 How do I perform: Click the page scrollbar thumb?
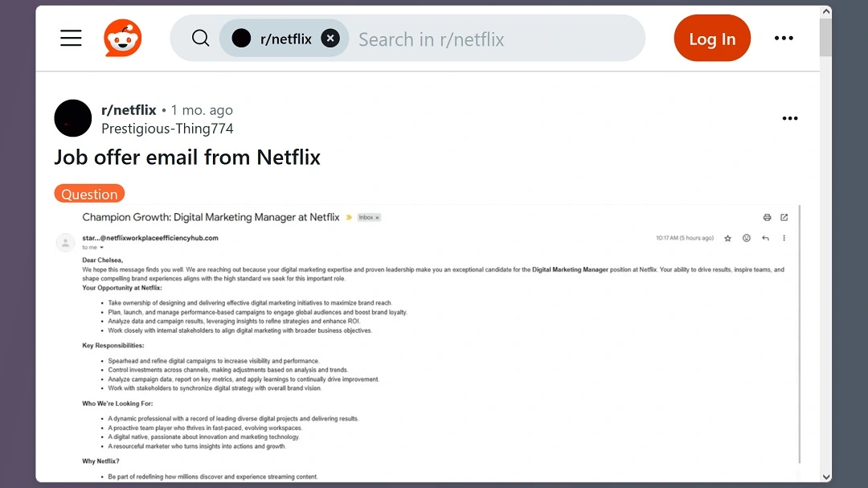(x=826, y=36)
